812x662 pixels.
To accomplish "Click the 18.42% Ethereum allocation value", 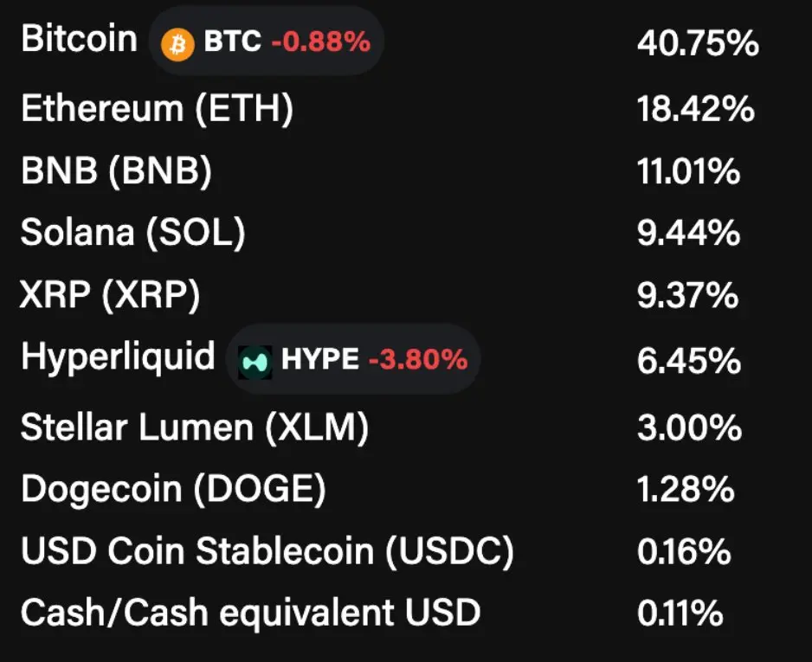I will pos(695,109).
